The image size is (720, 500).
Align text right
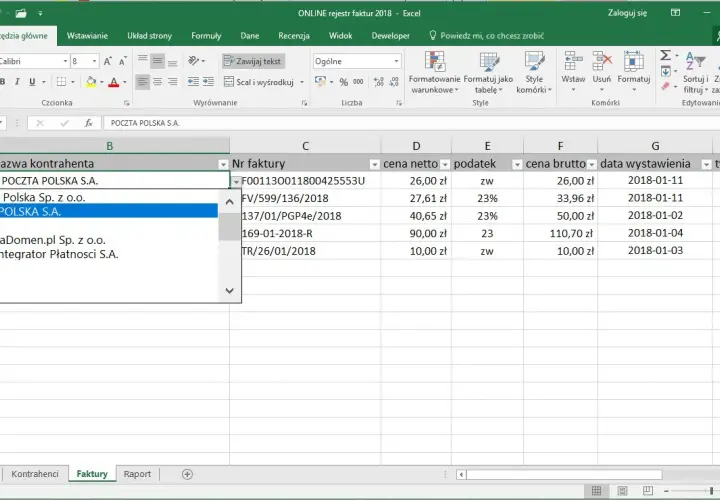click(x=173, y=82)
